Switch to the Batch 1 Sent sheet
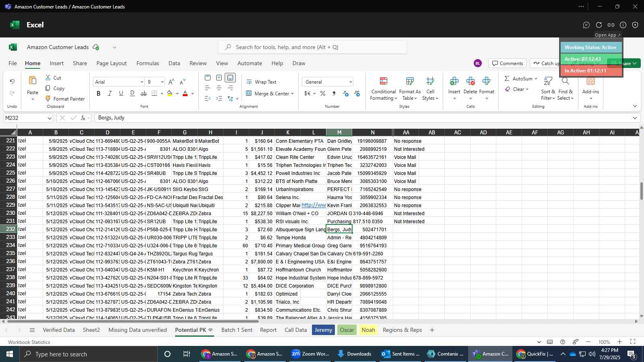 (x=237, y=330)
